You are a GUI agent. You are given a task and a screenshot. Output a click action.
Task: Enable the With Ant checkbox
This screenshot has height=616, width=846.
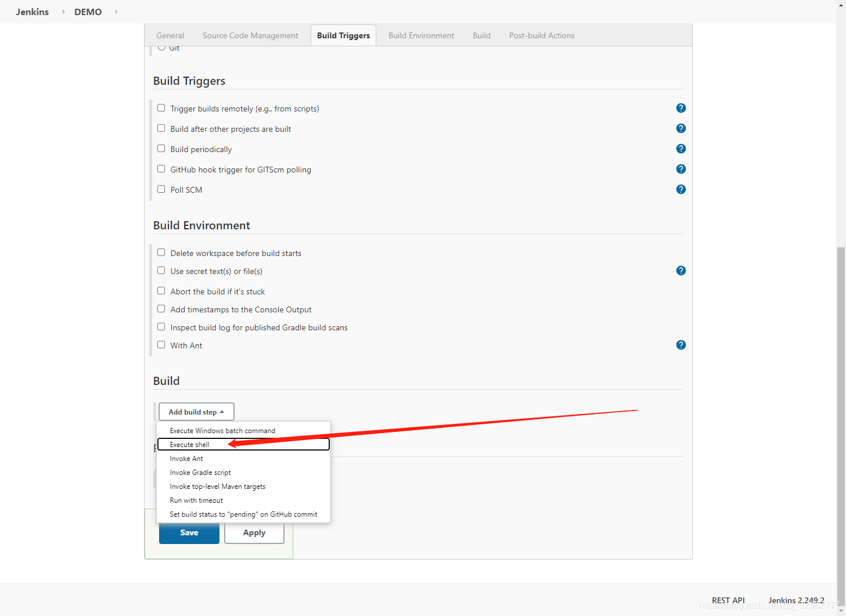click(x=161, y=345)
